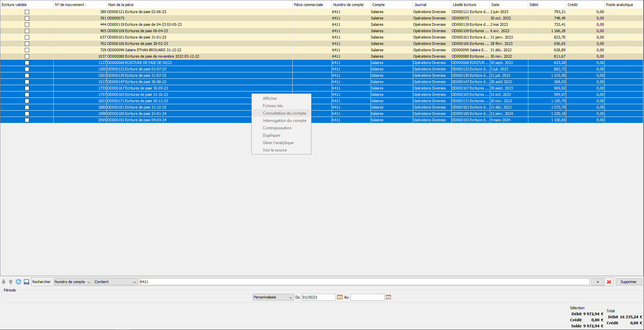The height and width of the screenshot is (330, 644).
Task: Click the floppy disk save icon
Action: click(26, 282)
